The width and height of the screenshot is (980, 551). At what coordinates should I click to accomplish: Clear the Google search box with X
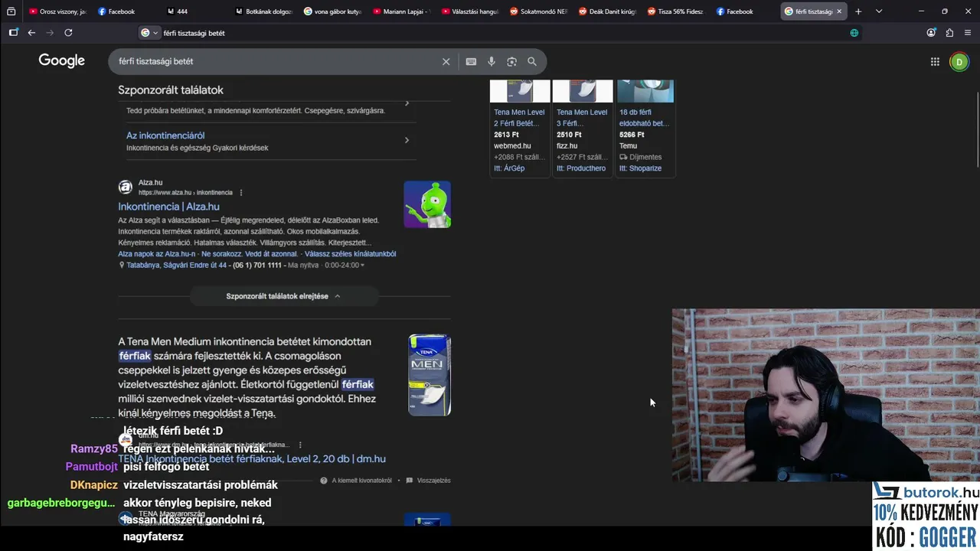(446, 61)
